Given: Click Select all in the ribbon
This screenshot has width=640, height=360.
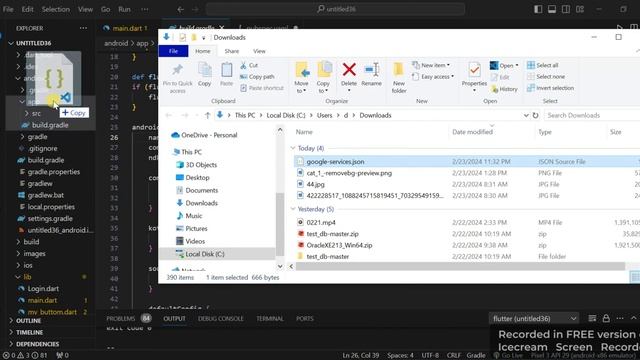Looking at the screenshot, I should pos(542,65).
